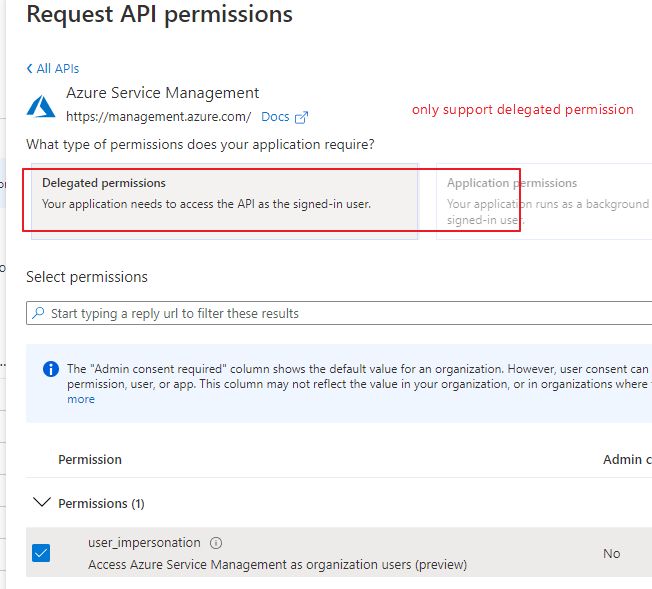The width and height of the screenshot is (652, 589).
Task: Click 'Access Azure Service Management as organization users' description
Action: point(278,565)
